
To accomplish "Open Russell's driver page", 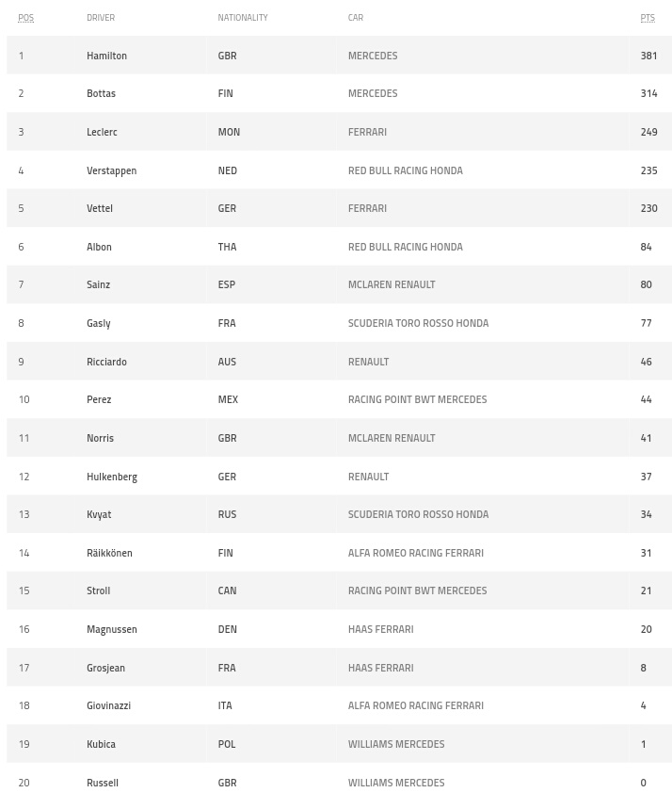I will pos(103,783).
